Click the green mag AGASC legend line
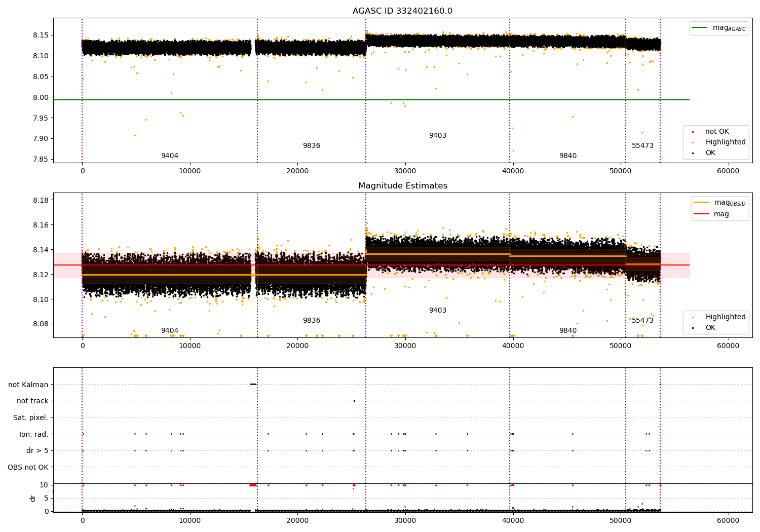This screenshot has width=760, height=532. coord(701,28)
